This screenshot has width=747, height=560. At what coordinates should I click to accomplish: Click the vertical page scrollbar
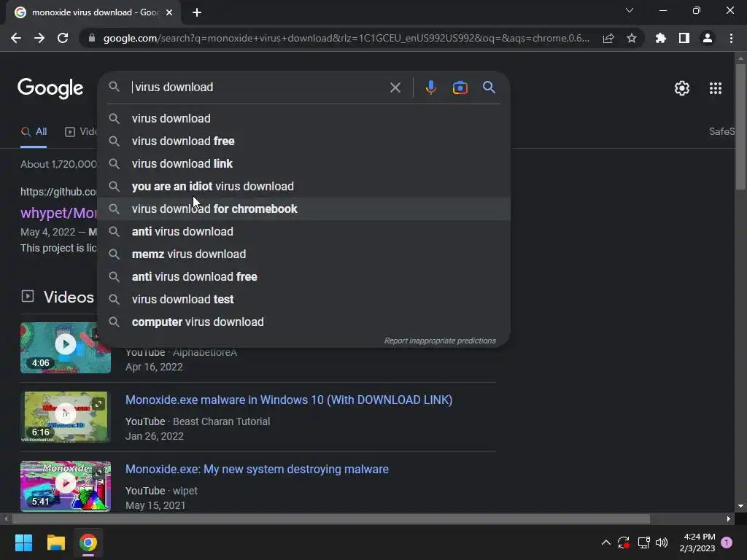740,127
